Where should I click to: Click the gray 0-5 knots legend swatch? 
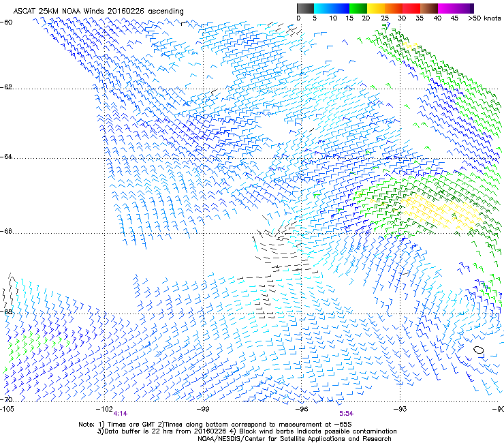tap(305, 8)
